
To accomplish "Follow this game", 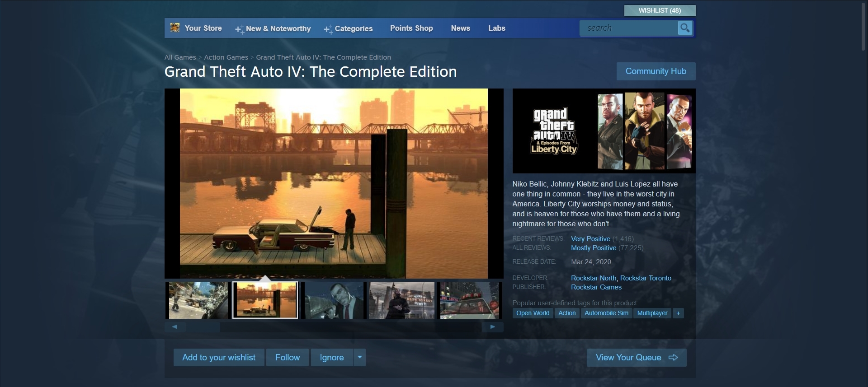I will point(288,357).
